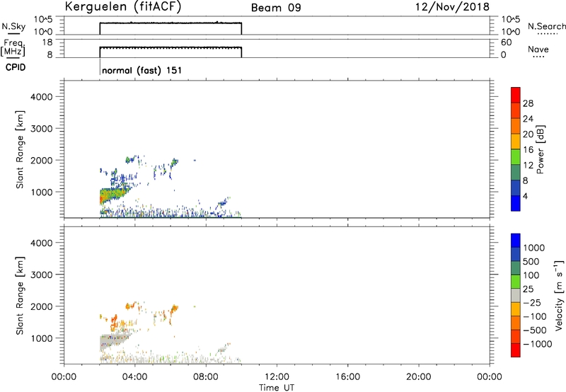Click the Velocity [m s⁻¹] colorbar title
Screen dimensions: 566x392
point(559,295)
